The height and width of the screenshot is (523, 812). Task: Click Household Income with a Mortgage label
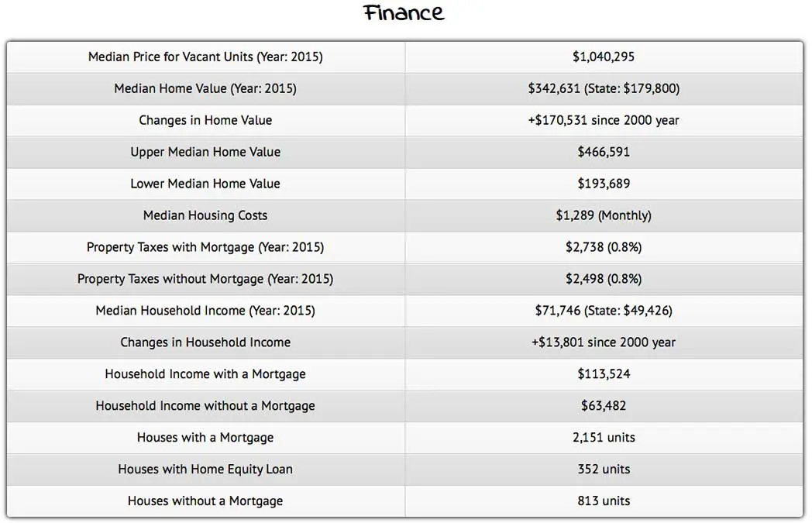(x=205, y=374)
